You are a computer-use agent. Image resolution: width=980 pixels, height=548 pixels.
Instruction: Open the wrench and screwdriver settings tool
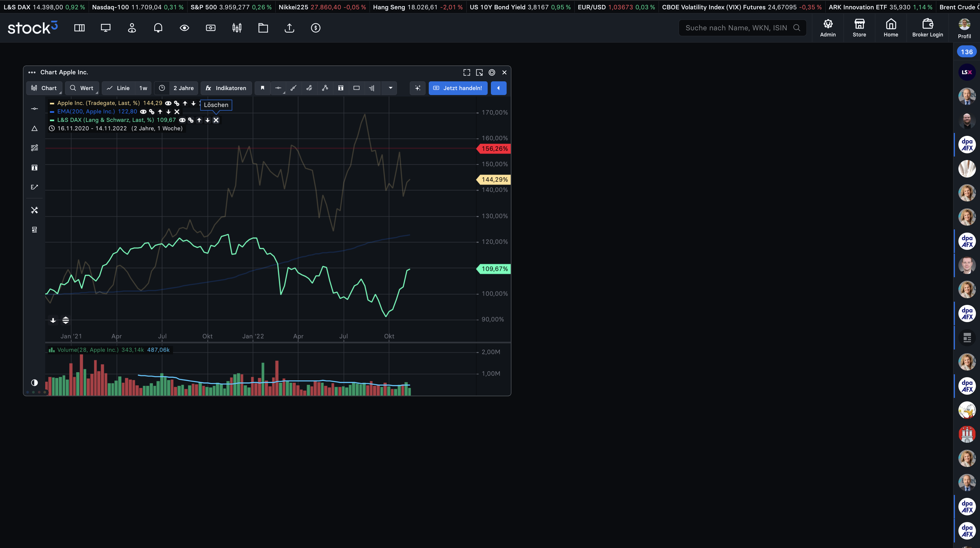[x=34, y=210]
